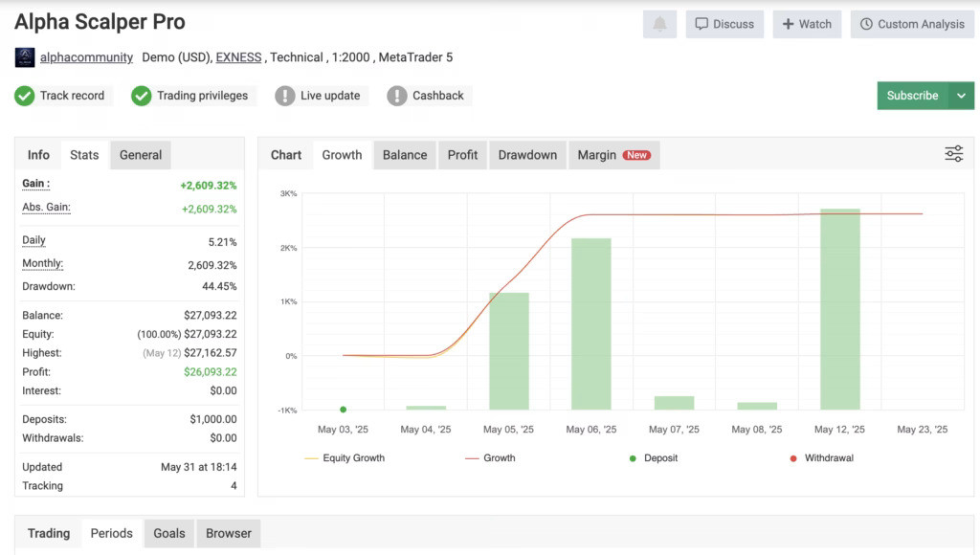Toggle Equity Growth series in legend
Viewport: 980px width, 555px height.
point(345,458)
